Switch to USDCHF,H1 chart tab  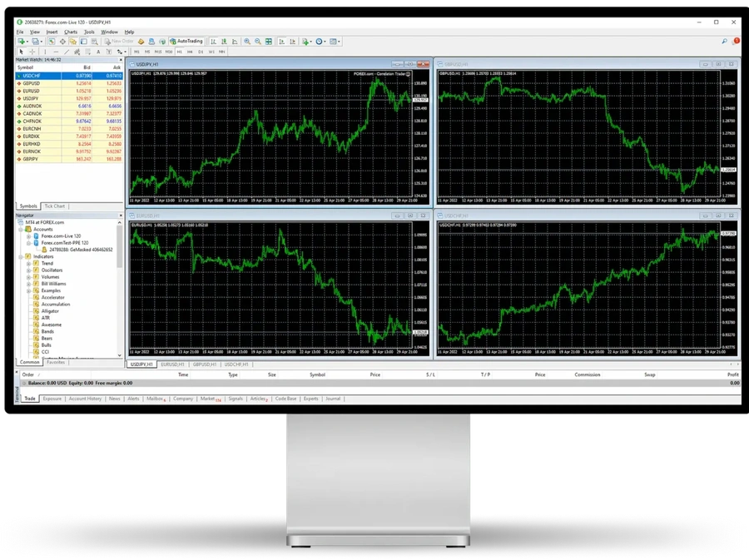pos(236,364)
